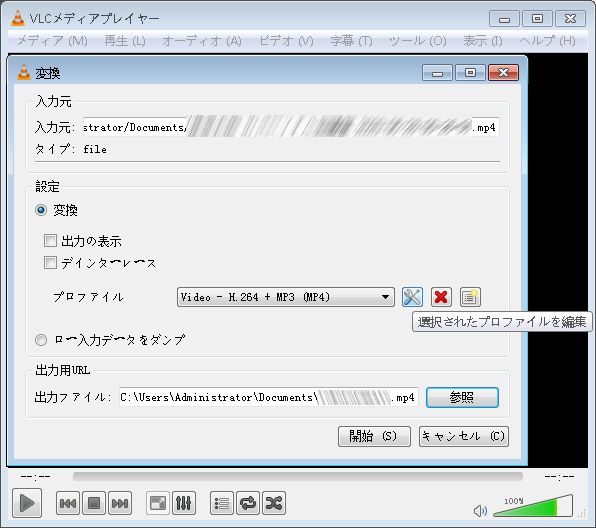Delete selected profile with red X icon
596x528 pixels.
pos(441,297)
